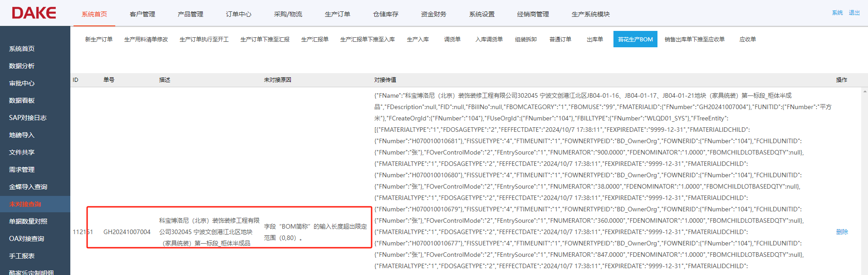Open 系统设置 in the top menu
The image size is (868, 275).
pyautogui.click(x=482, y=14)
